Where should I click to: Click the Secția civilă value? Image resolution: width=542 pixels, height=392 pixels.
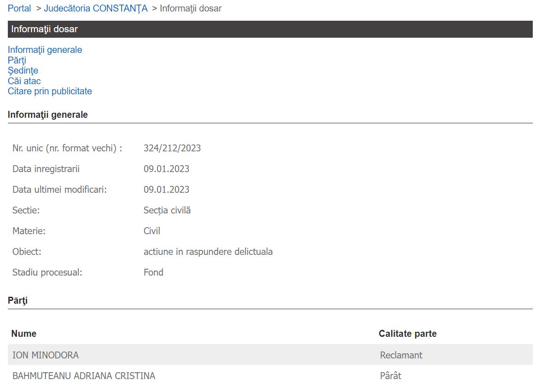tap(167, 210)
